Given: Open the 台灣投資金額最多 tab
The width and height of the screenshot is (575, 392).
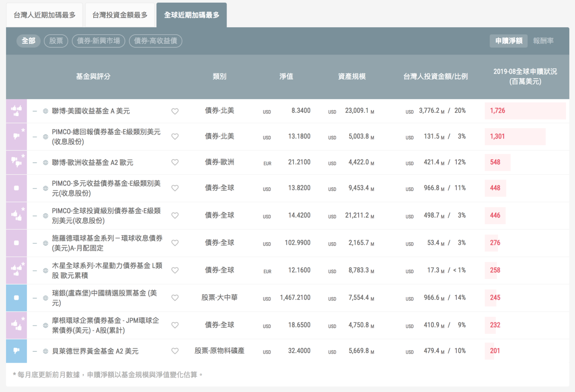Looking at the screenshot, I should 120,15.
